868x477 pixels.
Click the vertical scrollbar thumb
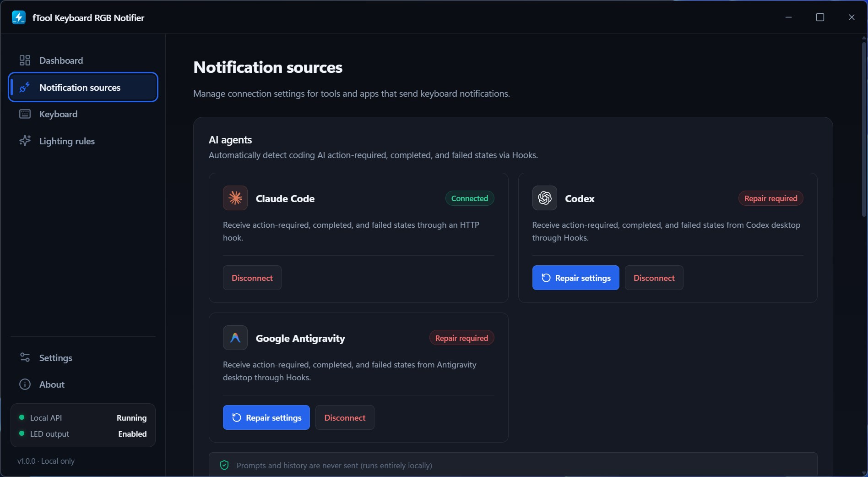coord(864,129)
